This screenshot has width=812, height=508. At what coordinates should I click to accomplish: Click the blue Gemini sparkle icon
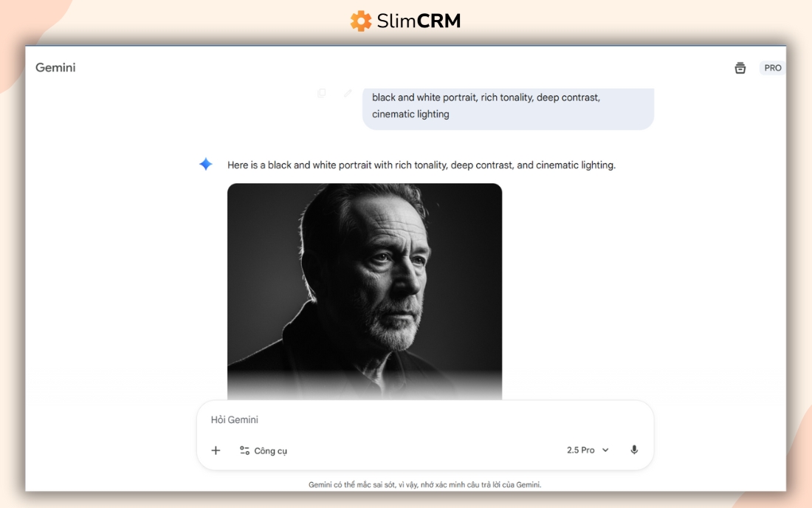tap(206, 164)
